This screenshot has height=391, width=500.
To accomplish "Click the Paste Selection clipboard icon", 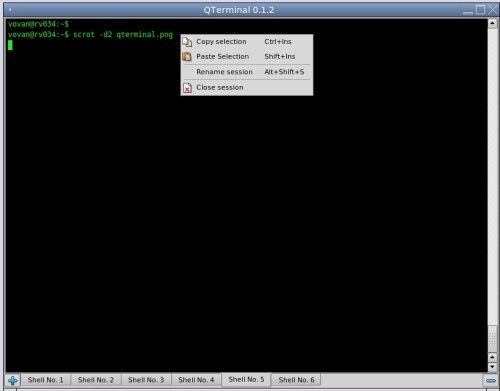I will tap(187, 57).
